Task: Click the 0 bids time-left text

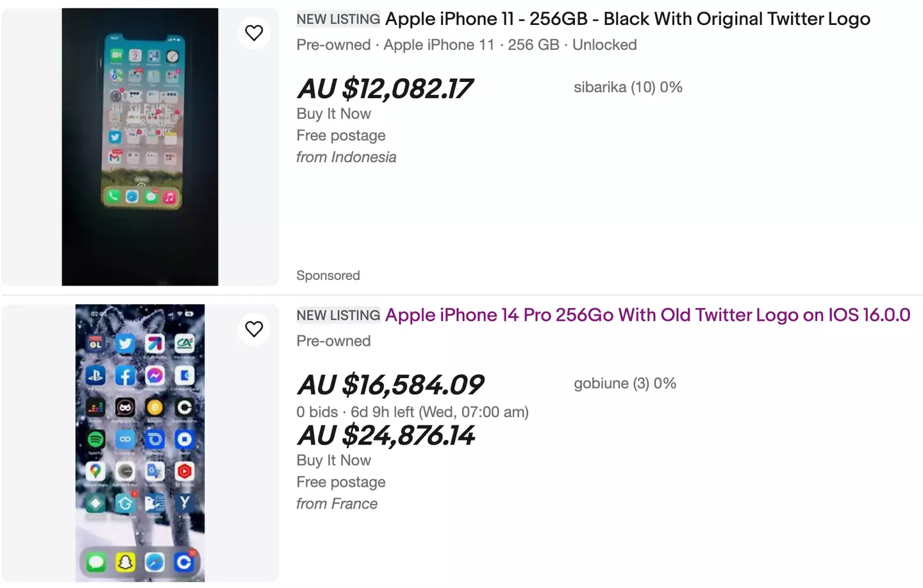Action: tap(412, 412)
